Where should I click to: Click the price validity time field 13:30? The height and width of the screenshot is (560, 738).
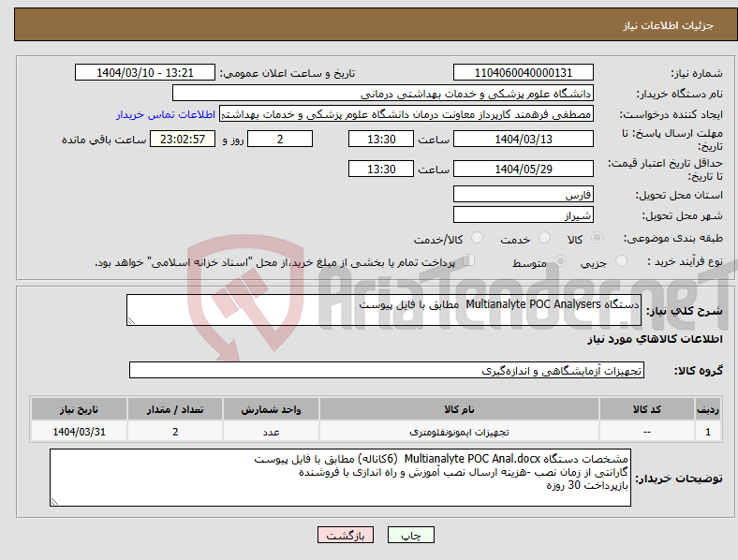point(381,169)
